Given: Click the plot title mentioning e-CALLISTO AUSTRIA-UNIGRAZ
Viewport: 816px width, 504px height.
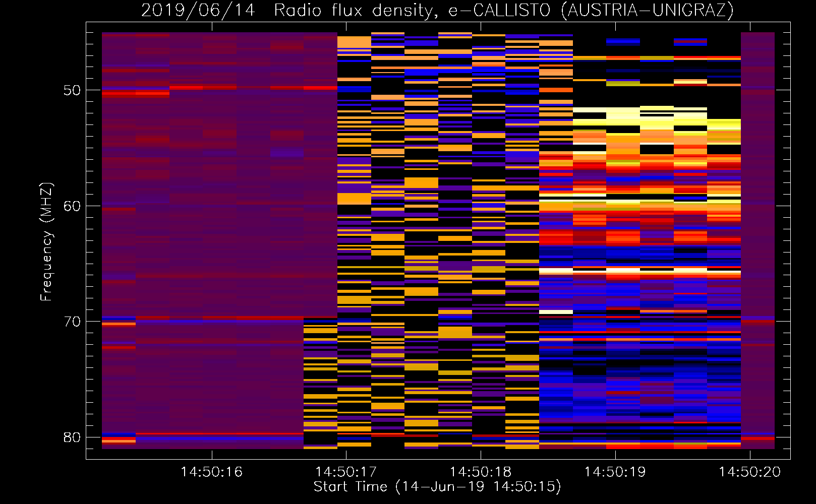Looking at the screenshot, I should pos(437,11).
